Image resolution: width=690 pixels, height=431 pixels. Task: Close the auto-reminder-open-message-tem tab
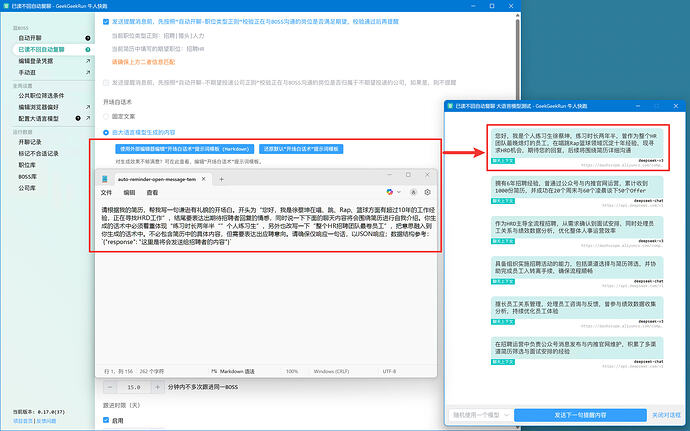pos(204,179)
